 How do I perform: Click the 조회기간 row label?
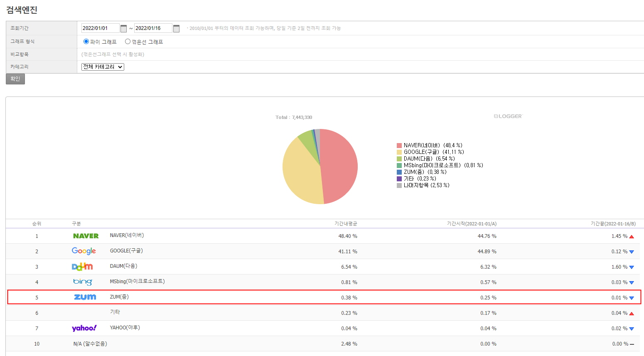[x=20, y=28]
